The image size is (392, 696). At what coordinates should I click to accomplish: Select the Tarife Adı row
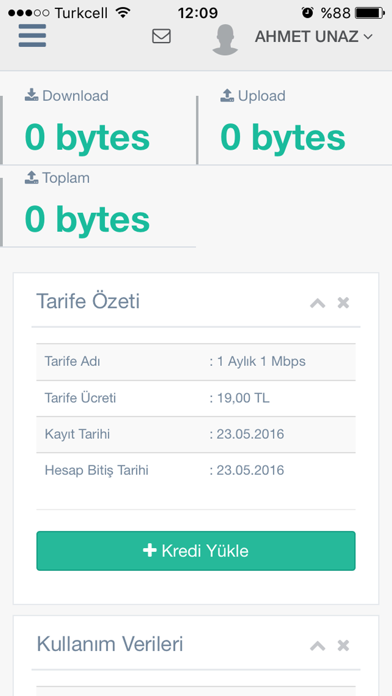coord(196,362)
